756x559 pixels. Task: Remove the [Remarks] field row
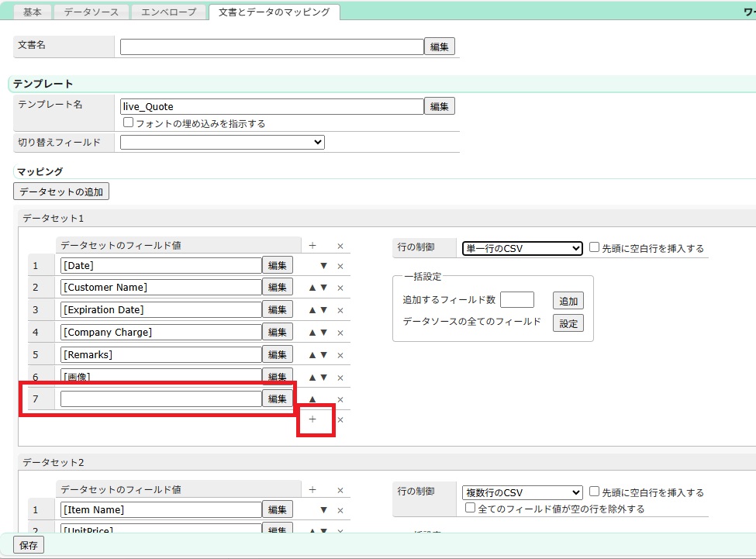click(x=340, y=355)
